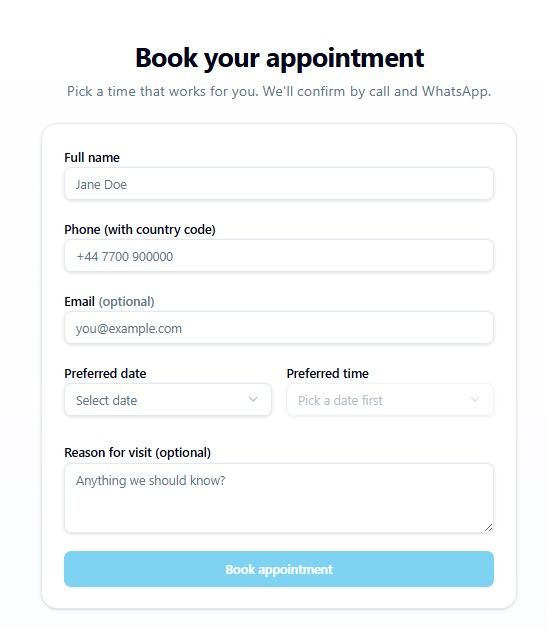Image resolution: width=546 pixels, height=630 pixels.
Task: Open the Pick a date first dropdown
Action: (390, 400)
